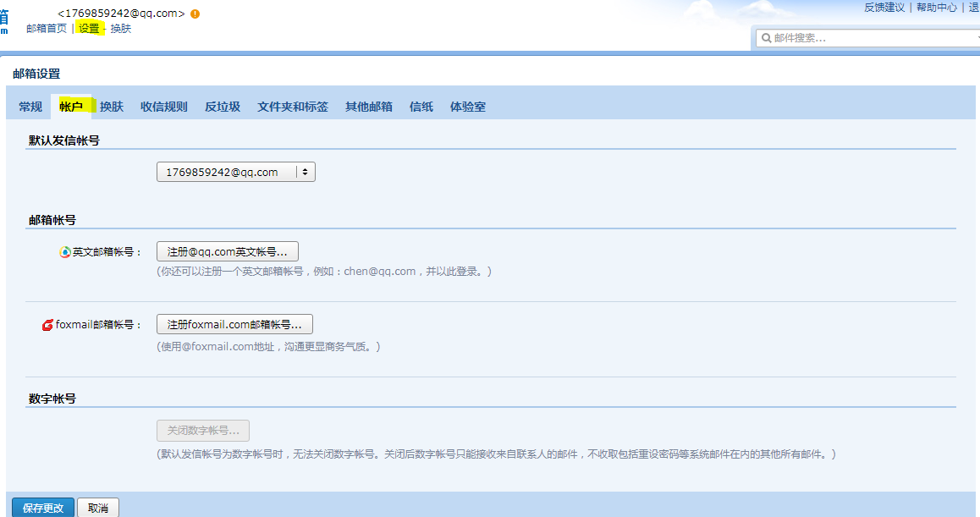Viewport: 980px width, 517px height.
Task: Click the 注册@qq.com英文帐号 button
Action: (x=228, y=252)
